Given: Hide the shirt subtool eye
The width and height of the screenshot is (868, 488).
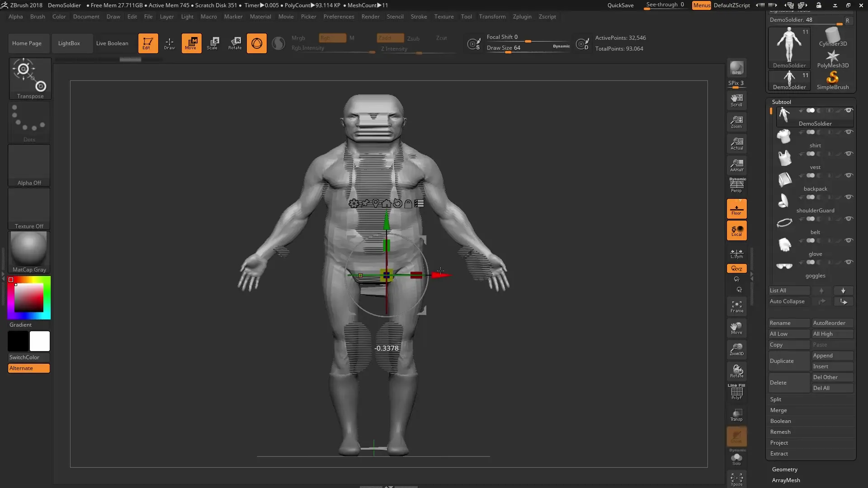Looking at the screenshot, I should click(849, 132).
